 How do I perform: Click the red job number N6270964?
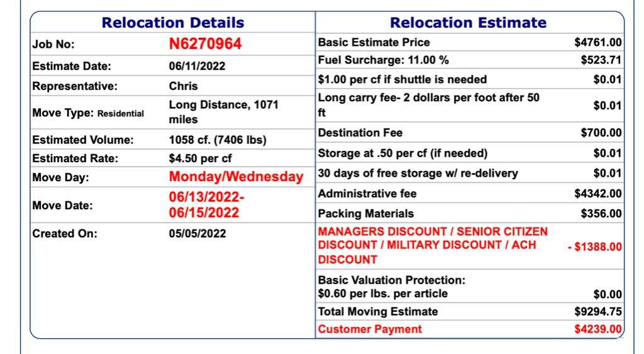[205, 44]
